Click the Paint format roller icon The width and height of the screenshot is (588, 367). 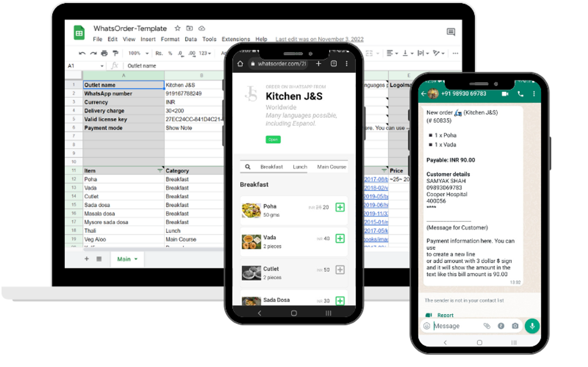tap(115, 53)
